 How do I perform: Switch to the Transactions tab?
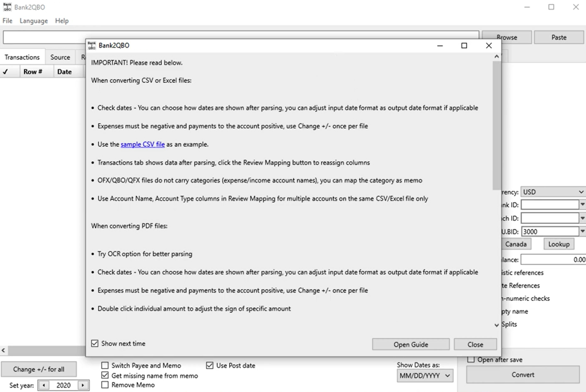[22, 57]
